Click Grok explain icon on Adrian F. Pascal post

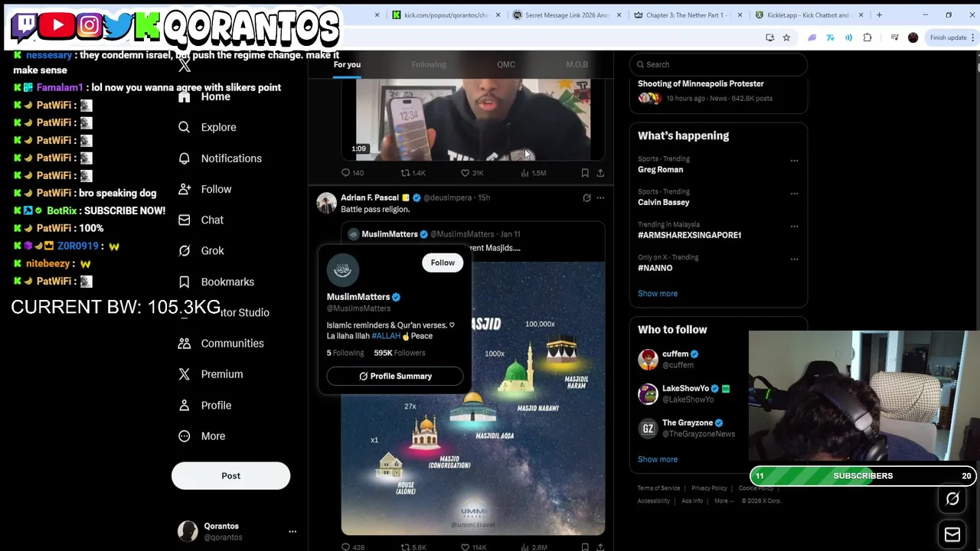coord(586,197)
